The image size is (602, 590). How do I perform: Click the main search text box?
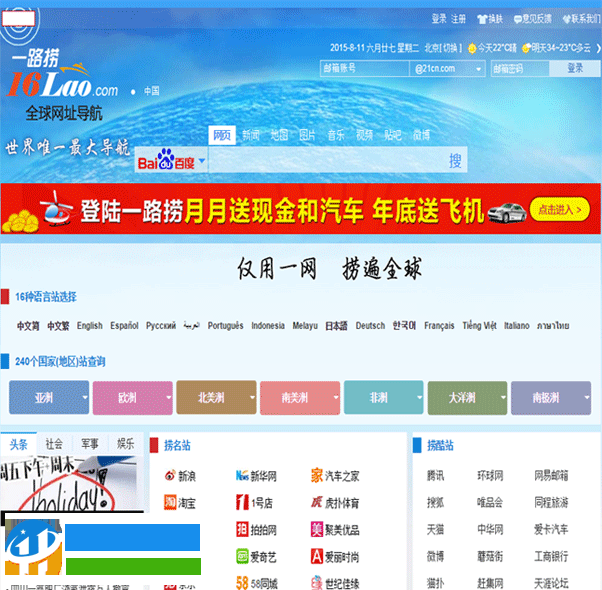(x=326, y=160)
